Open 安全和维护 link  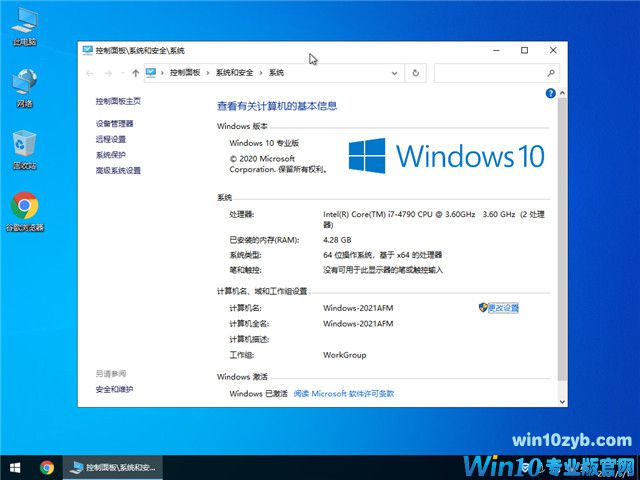click(x=115, y=389)
